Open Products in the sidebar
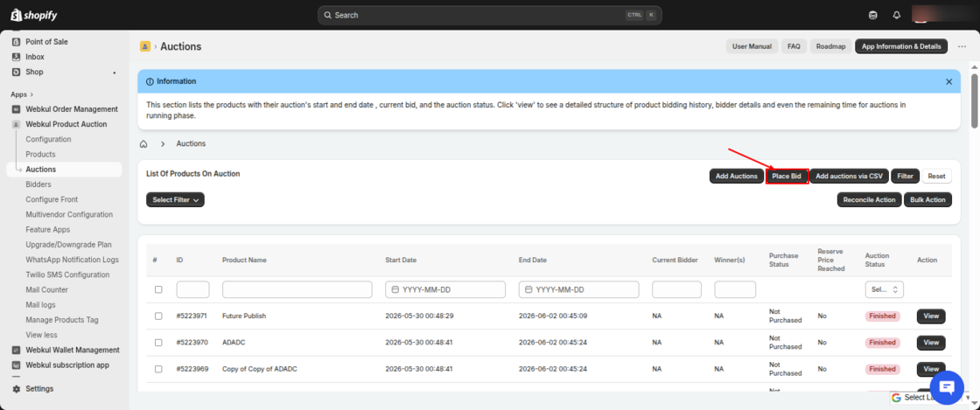This screenshot has width=980, height=410. [40, 154]
